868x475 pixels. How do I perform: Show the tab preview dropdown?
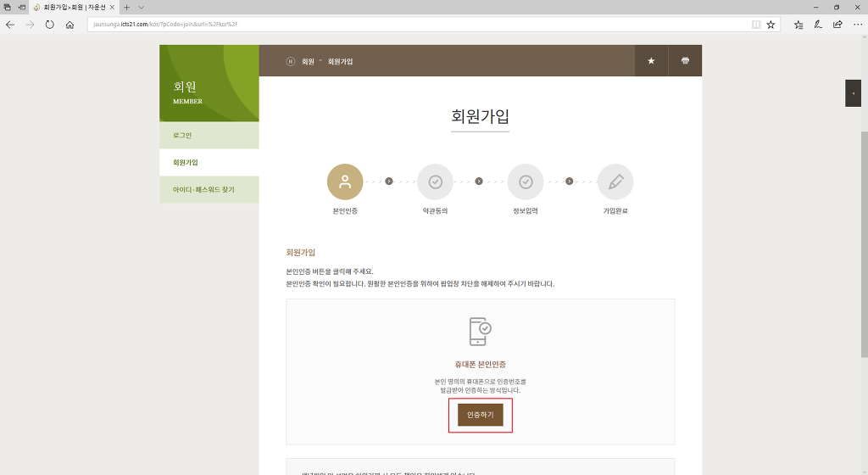point(142,7)
